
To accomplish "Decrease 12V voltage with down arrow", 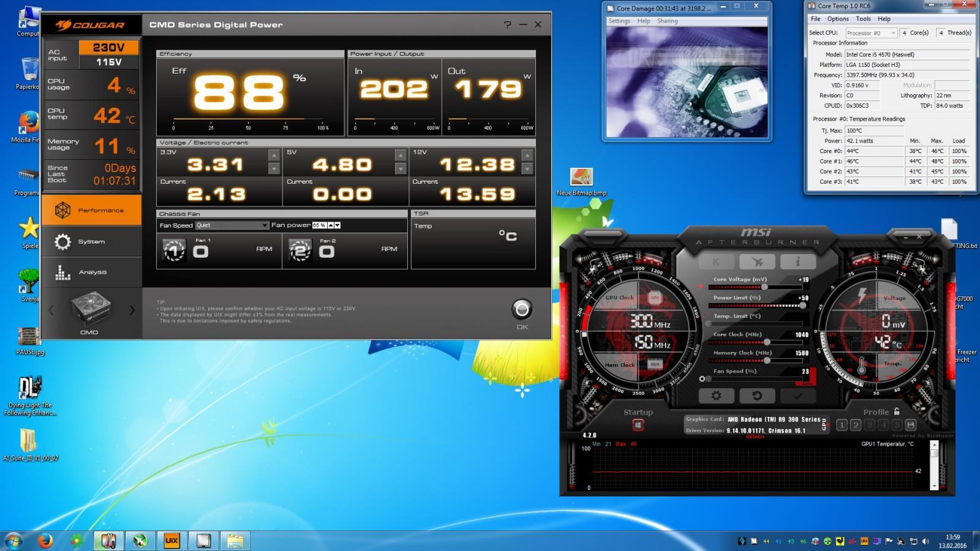I will point(527,168).
